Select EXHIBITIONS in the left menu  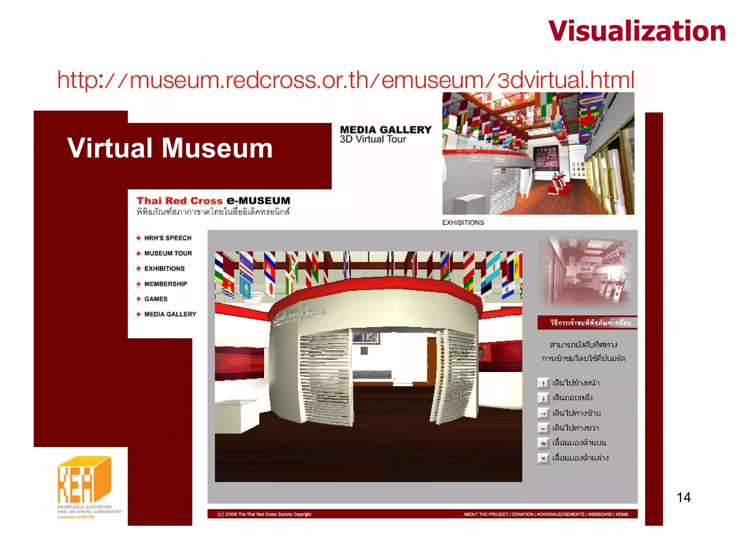click(165, 269)
